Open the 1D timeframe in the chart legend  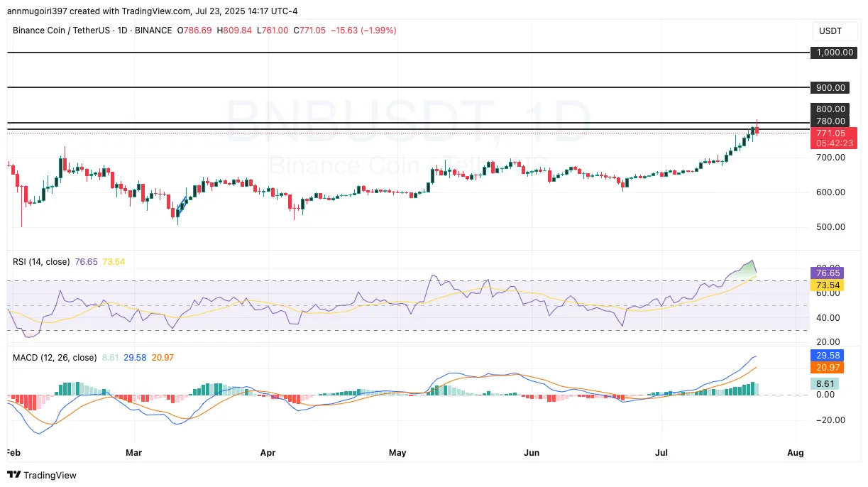click(x=121, y=31)
